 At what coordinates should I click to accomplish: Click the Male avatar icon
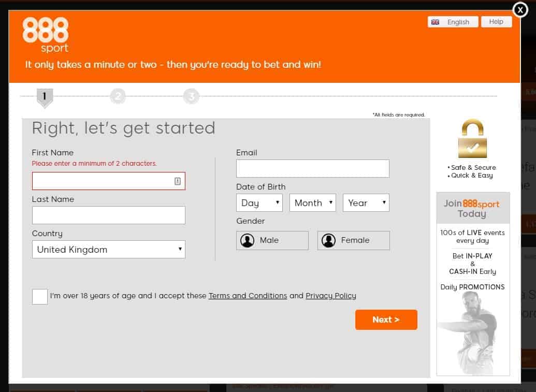click(247, 240)
